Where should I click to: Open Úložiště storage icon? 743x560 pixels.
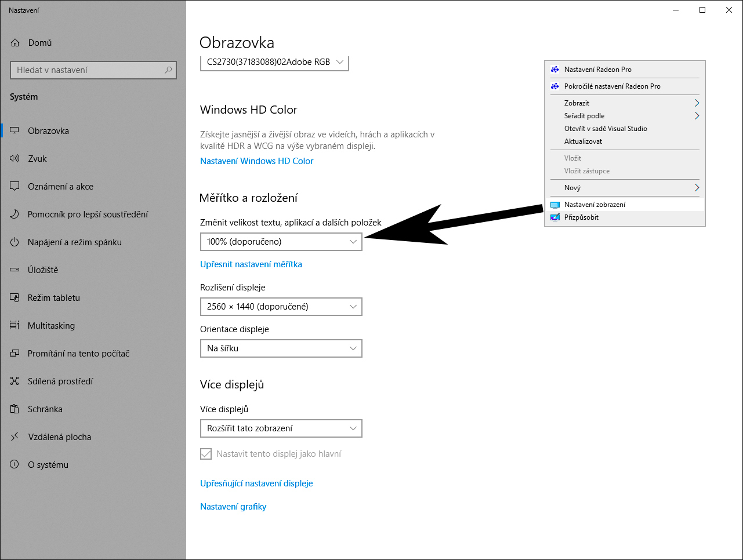click(x=15, y=270)
